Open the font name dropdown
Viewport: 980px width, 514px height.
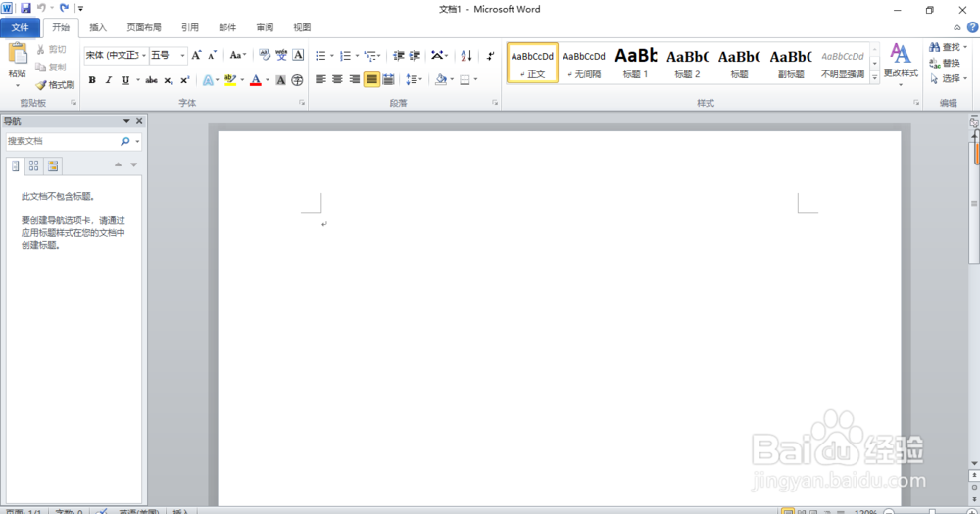(144, 55)
